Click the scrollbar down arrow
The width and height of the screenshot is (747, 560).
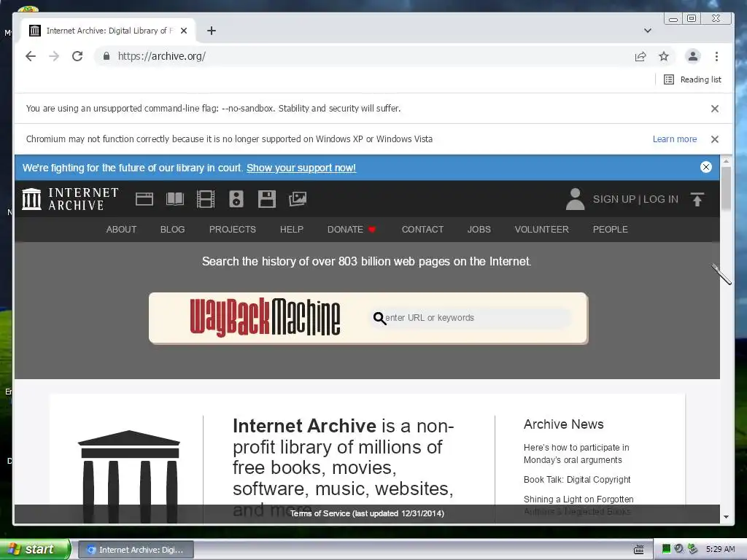pyautogui.click(x=726, y=517)
